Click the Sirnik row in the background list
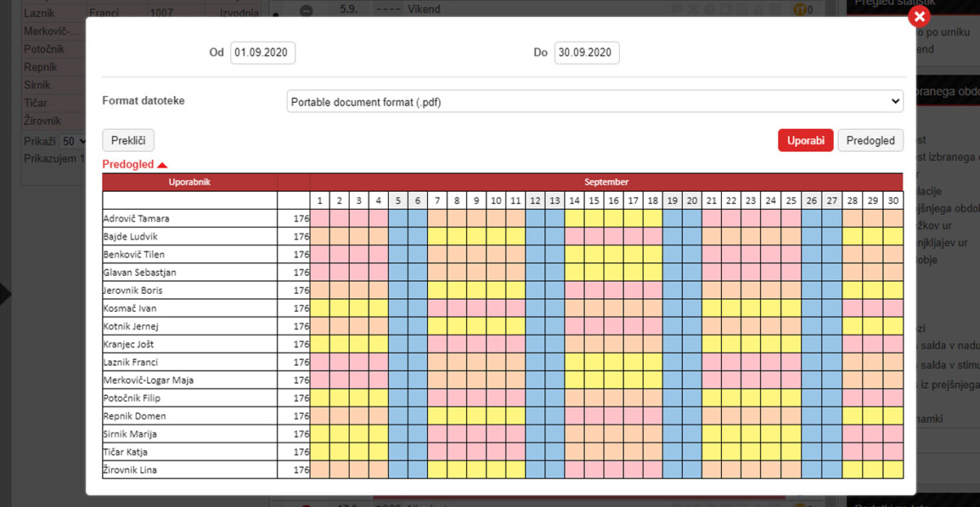Image resolution: width=980 pixels, height=507 pixels. 53,85
